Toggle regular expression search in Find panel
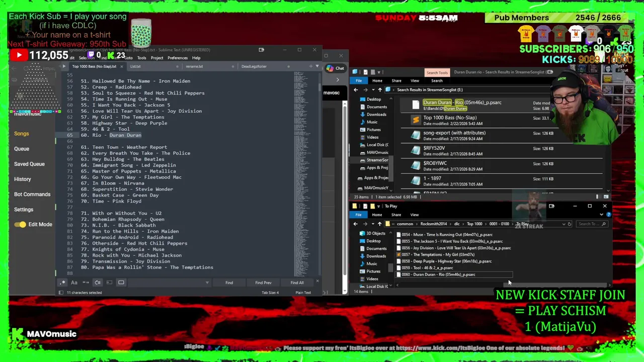 pyautogui.click(x=62, y=283)
